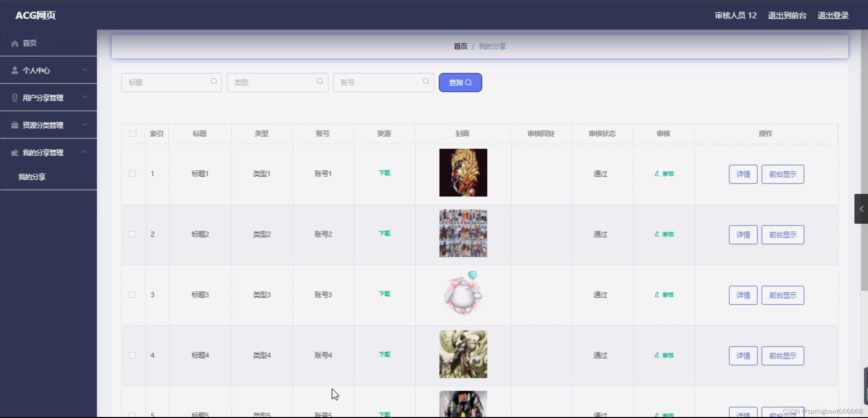The height and width of the screenshot is (418, 868).
Task: Focus the 账号 search input
Action: point(383,82)
